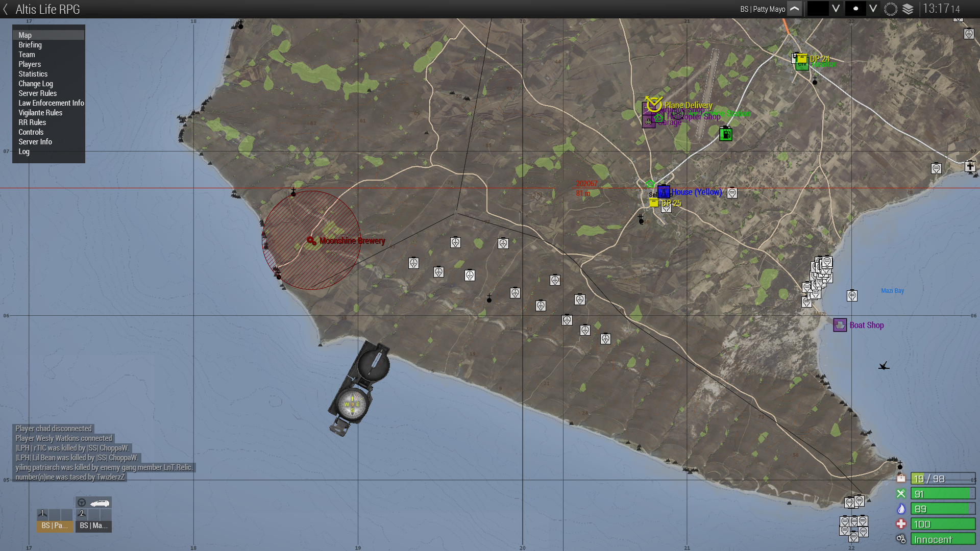Select squad slot 2 BS | Ma...
The height and width of the screenshot is (551, 980).
(93, 525)
